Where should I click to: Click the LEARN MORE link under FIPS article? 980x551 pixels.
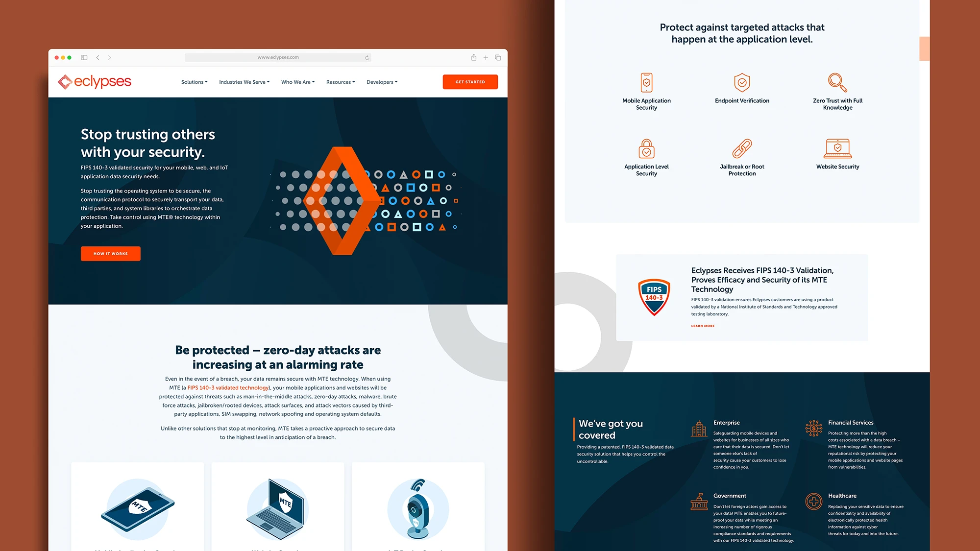coord(703,326)
